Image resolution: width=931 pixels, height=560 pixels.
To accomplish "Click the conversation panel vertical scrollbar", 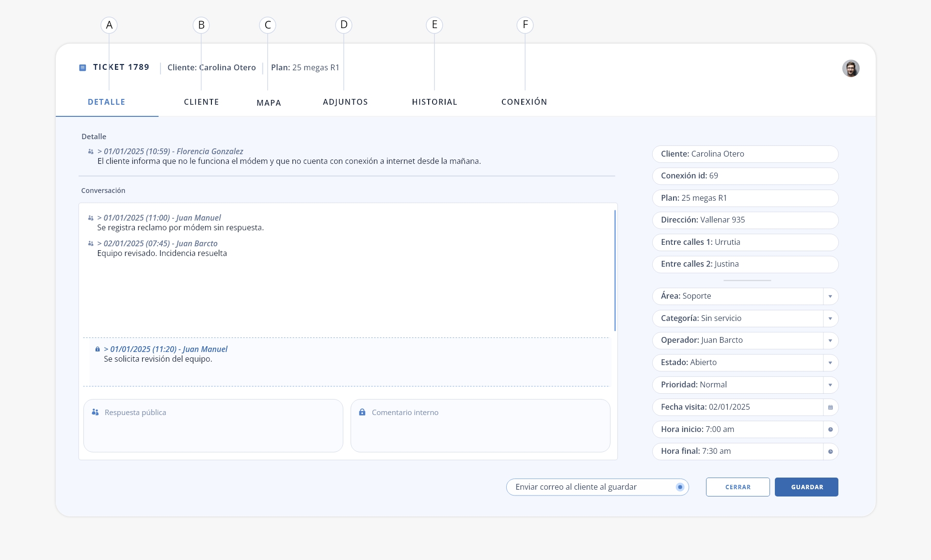I will point(615,271).
